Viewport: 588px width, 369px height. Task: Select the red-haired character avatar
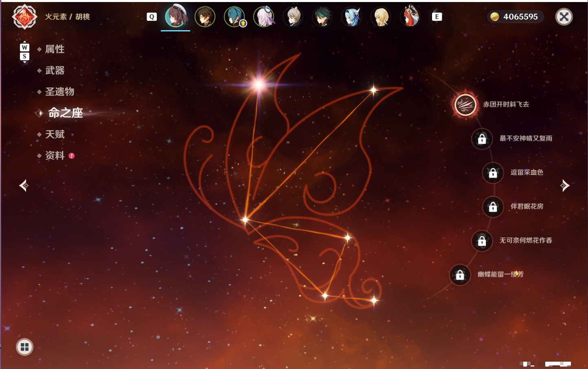(x=410, y=16)
